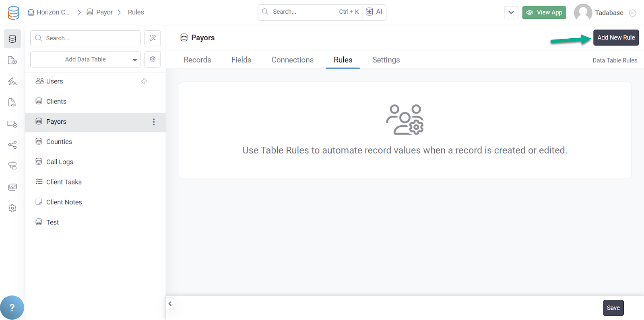Expand the Add Data Table dropdown arrow

click(135, 60)
